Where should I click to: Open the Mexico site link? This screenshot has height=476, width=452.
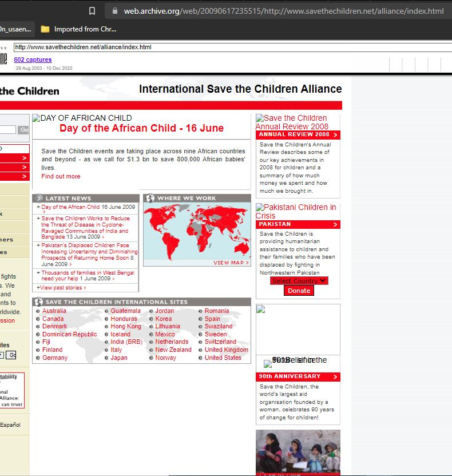[165, 334]
